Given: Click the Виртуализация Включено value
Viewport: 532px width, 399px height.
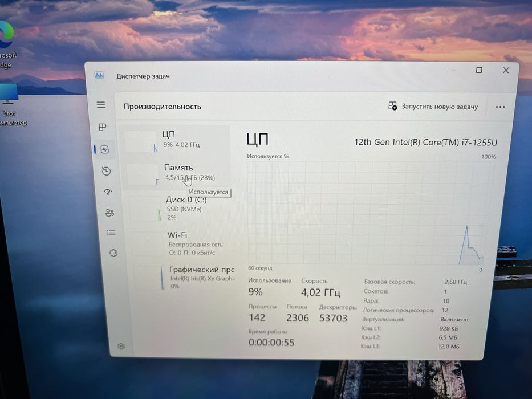Looking at the screenshot, I should [x=454, y=320].
